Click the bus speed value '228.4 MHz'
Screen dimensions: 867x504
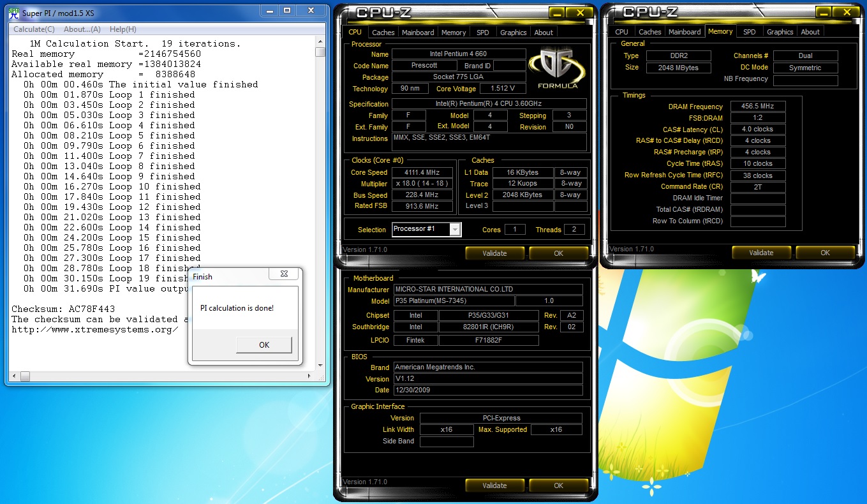click(x=422, y=195)
